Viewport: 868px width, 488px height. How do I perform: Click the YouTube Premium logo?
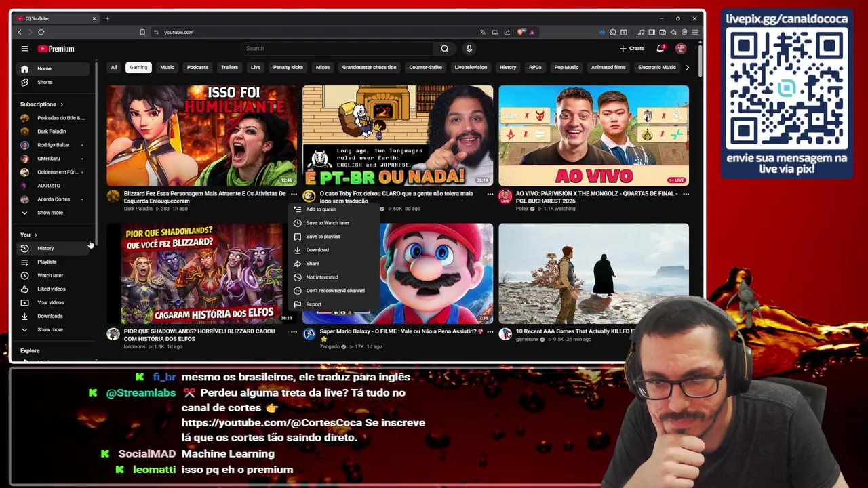coord(56,49)
